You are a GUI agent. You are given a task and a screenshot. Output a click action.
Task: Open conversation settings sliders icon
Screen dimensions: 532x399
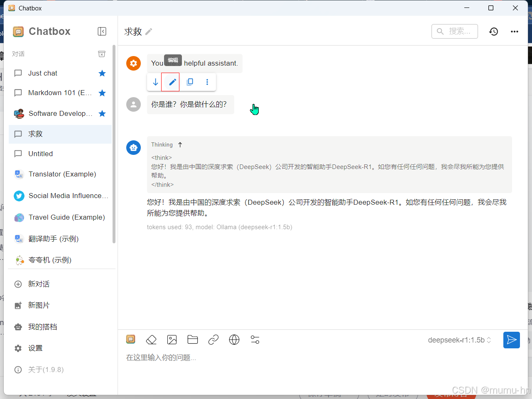pos(255,340)
